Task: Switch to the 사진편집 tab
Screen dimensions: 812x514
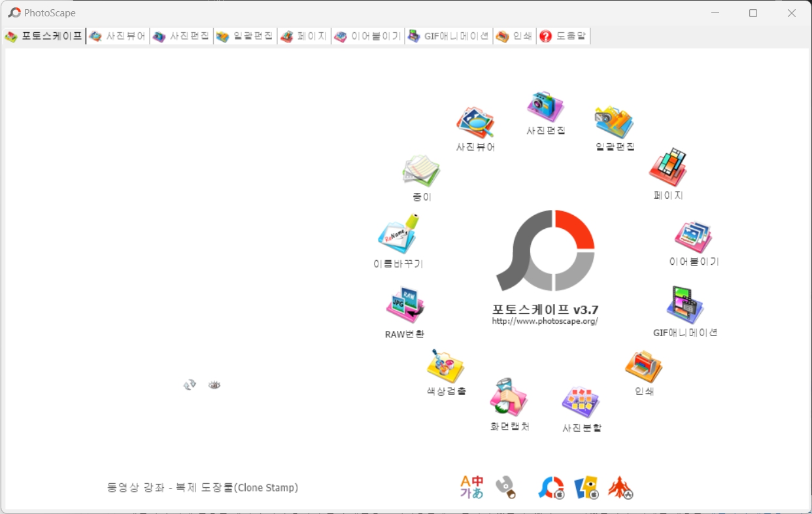Action: click(181, 36)
